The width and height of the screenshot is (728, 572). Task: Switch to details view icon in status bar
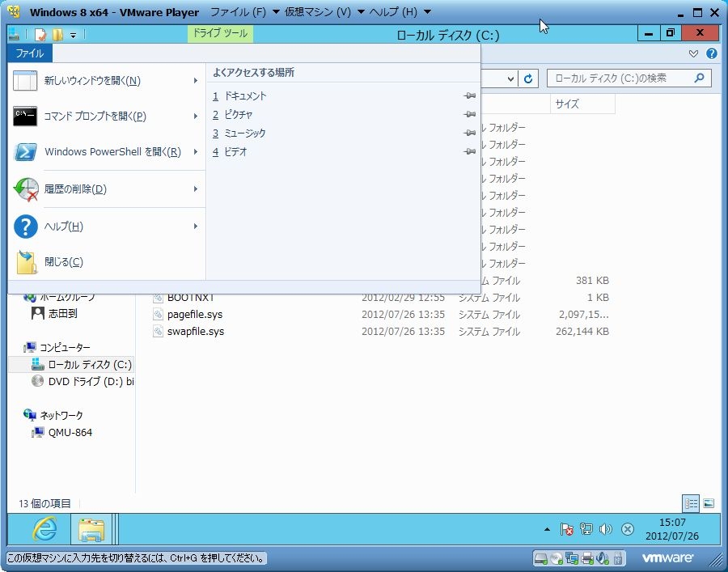point(691,503)
